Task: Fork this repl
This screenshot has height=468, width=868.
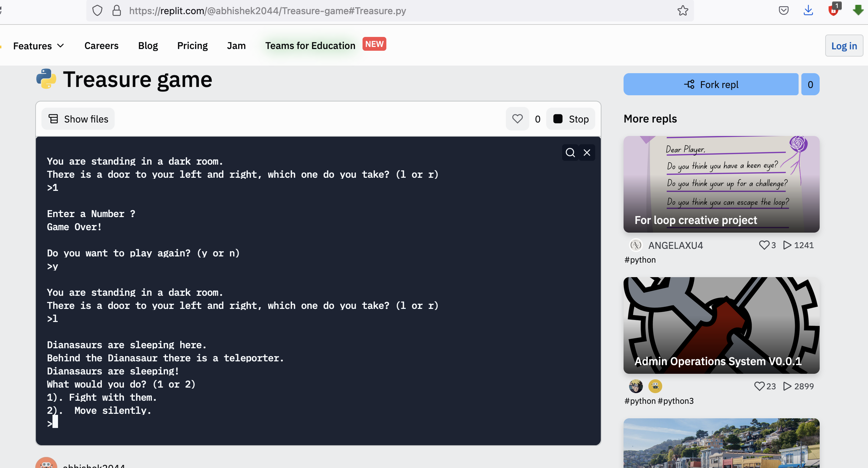Action: [x=711, y=85]
